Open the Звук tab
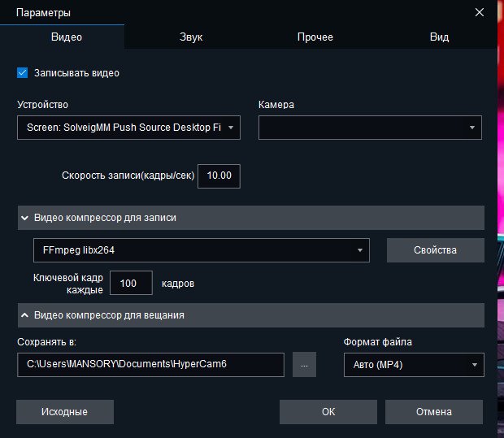The height and width of the screenshot is (438, 504). pos(191,37)
